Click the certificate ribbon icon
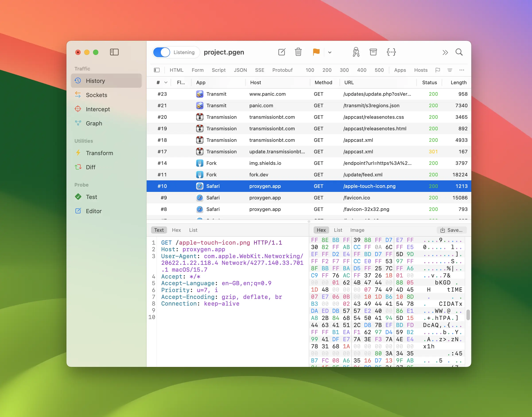The image size is (532, 417). pyautogui.click(x=356, y=52)
